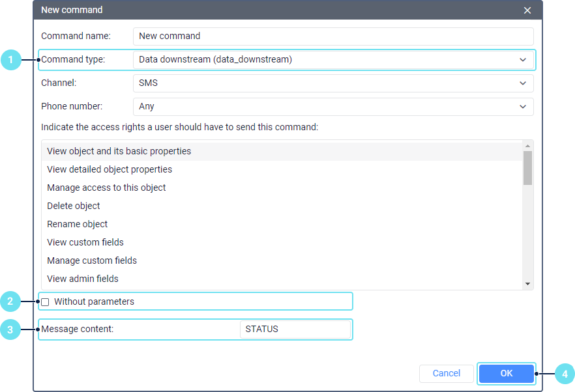Click the access rights list scroll up arrow
This screenshot has height=392, width=575.
[x=527, y=146]
